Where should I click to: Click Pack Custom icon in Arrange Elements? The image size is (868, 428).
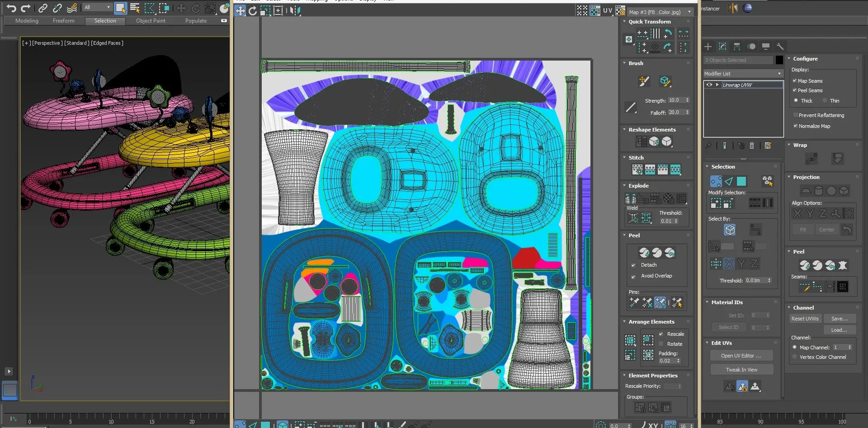pos(630,340)
